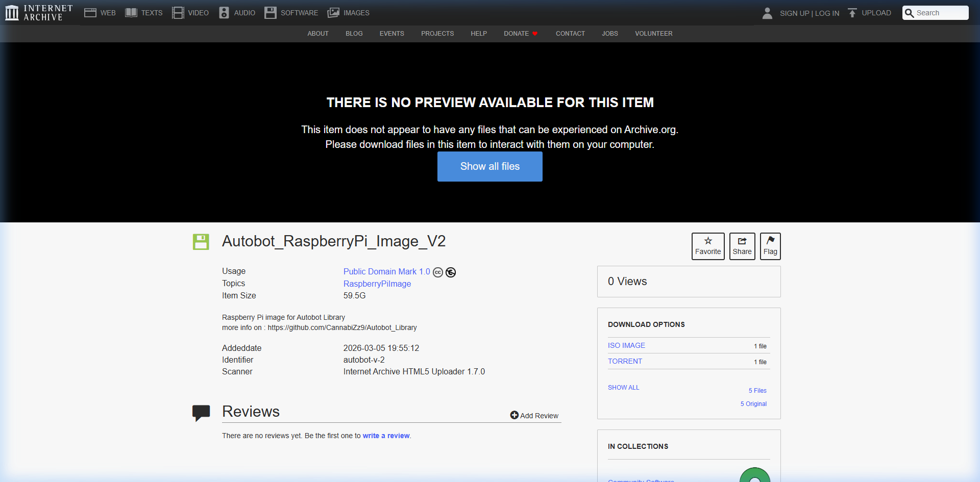Toggle Favorite for this item
This screenshot has width=980, height=482.
point(708,246)
